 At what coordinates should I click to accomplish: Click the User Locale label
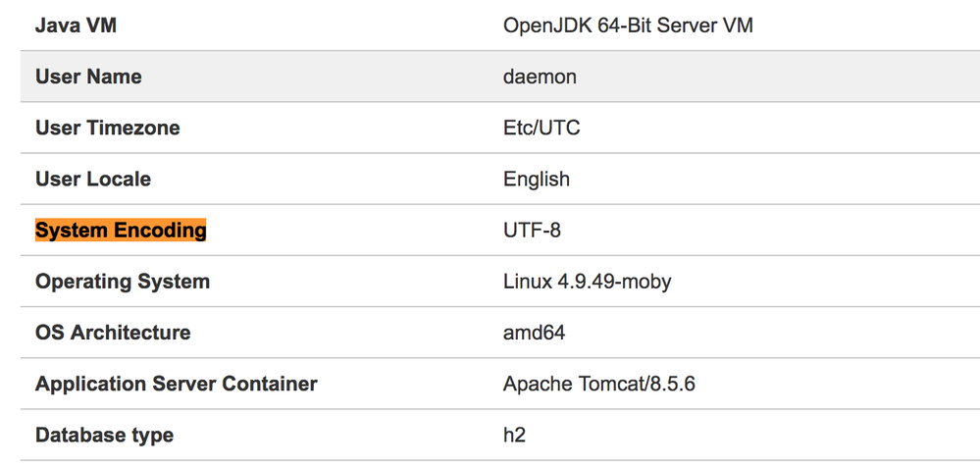(93, 179)
